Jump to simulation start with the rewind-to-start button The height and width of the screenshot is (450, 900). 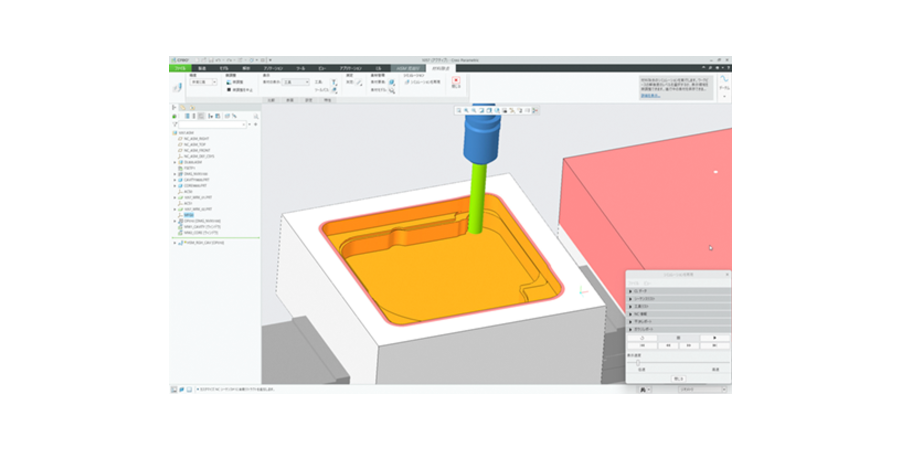pos(644,345)
